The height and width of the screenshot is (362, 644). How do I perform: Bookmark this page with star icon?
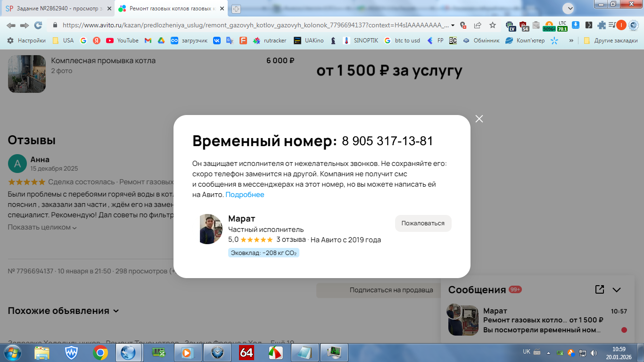tap(493, 25)
